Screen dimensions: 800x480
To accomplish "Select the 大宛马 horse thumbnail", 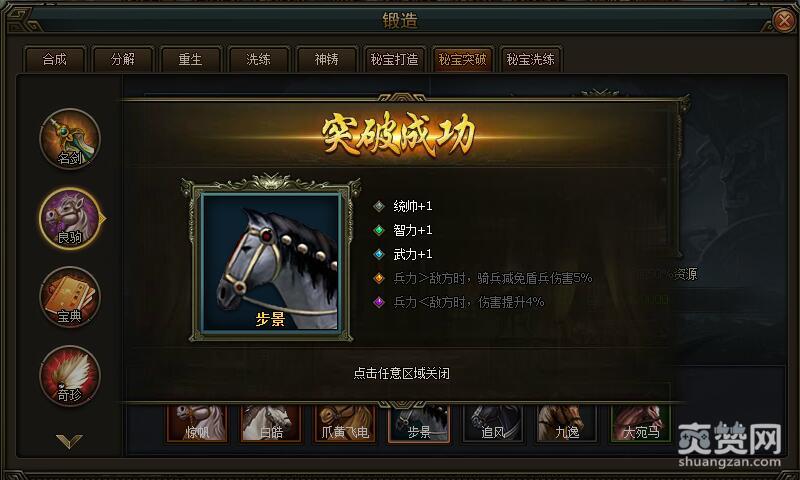I will tap(641, 423).
